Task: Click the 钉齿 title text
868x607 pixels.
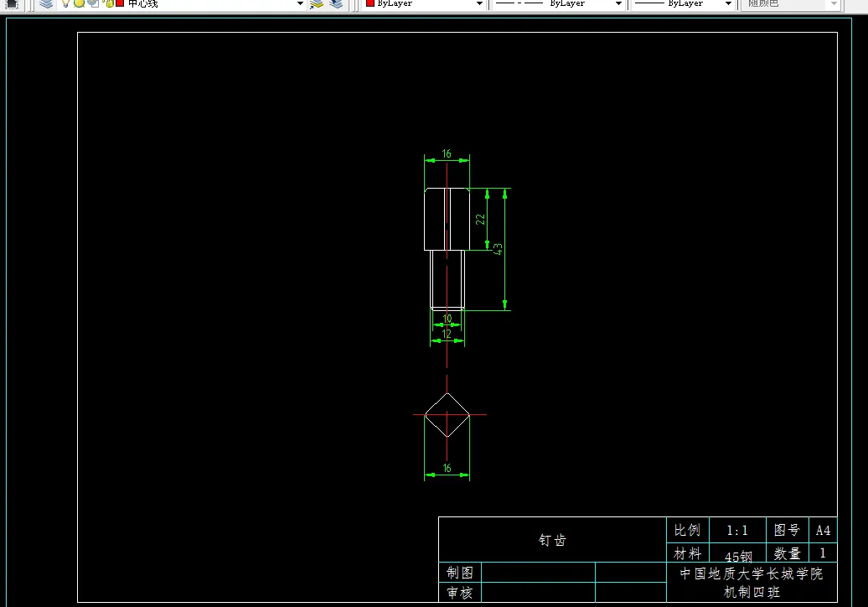Action: coord(552,540)
